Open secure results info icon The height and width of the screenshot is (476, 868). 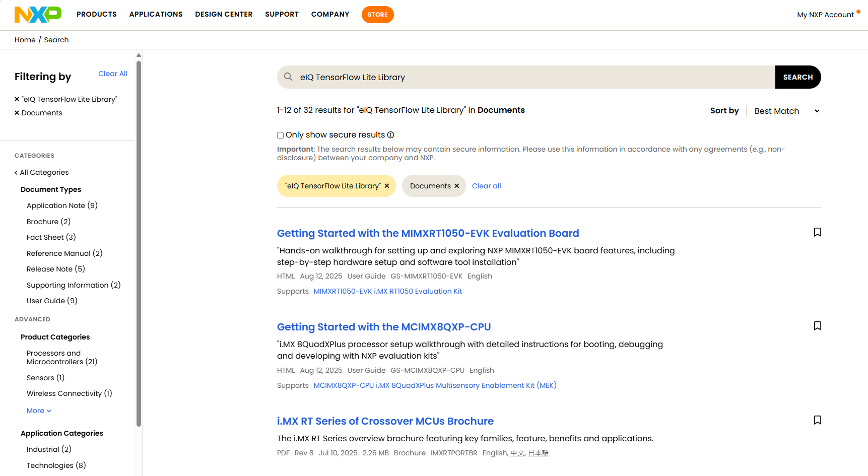pyautogui.click(x=390, y=135)
